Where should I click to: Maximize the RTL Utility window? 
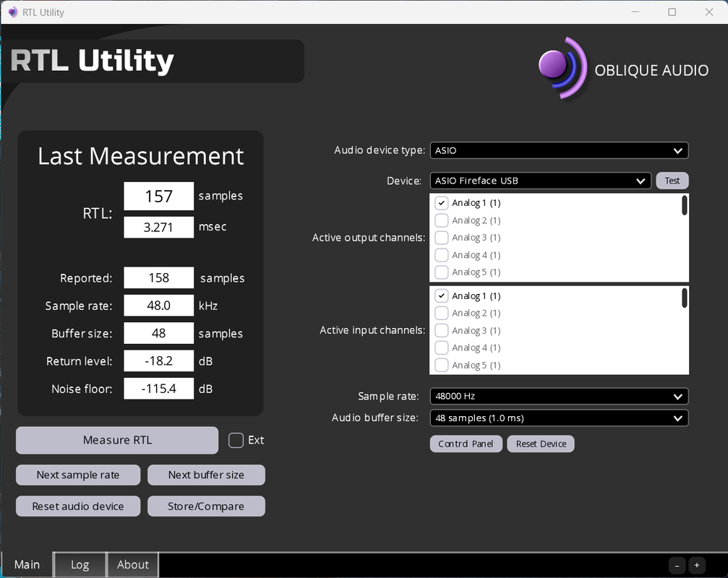coord(672,12)
